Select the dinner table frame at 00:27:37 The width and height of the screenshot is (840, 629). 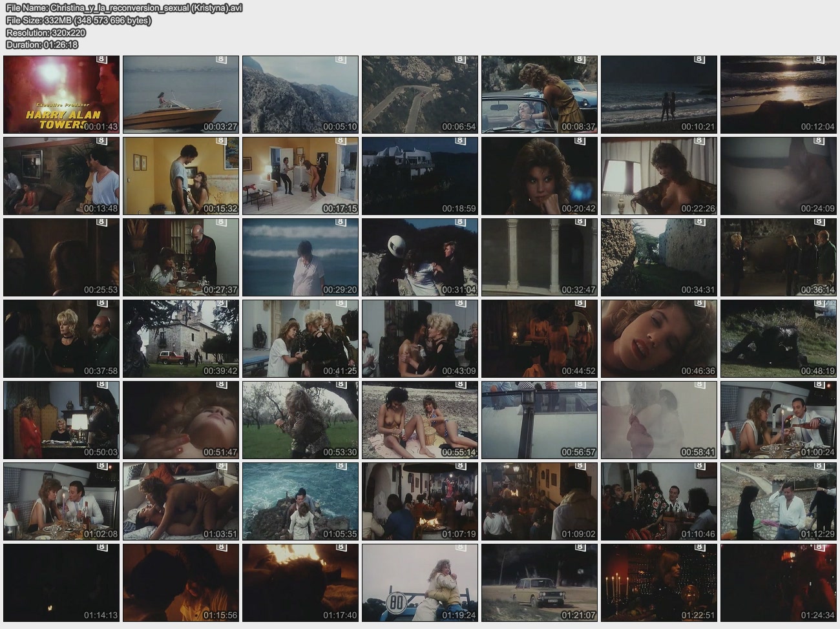(181, 257)
